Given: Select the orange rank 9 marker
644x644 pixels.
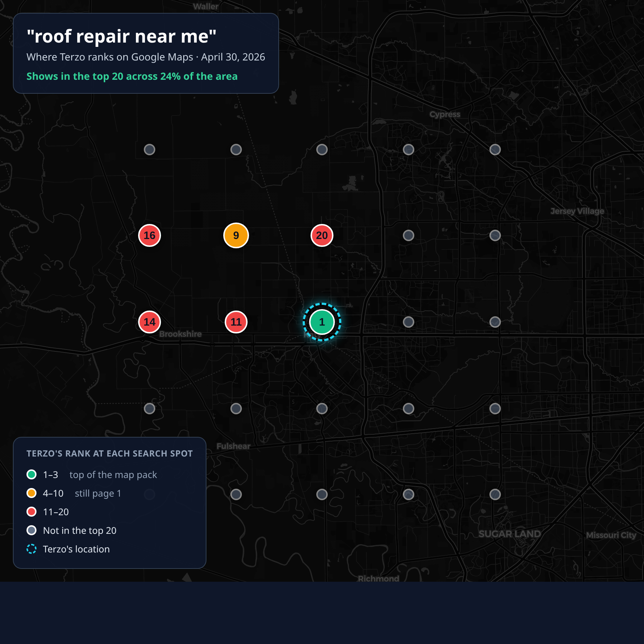Looking at the screenshot, I should (236, 235).
